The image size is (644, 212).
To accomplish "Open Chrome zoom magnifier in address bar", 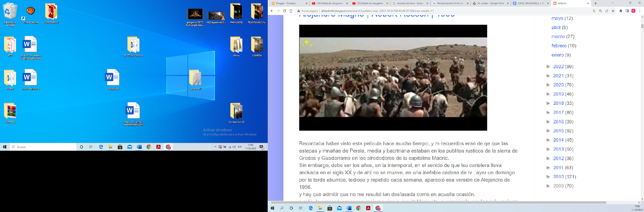I will [601, 11].
